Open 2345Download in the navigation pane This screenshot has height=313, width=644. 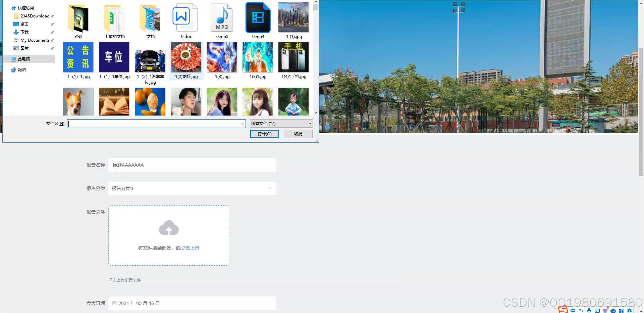point(35,16)
